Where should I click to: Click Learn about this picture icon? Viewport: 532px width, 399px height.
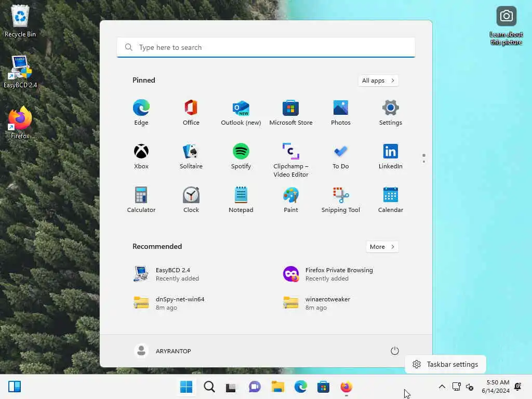pos(506,26)
